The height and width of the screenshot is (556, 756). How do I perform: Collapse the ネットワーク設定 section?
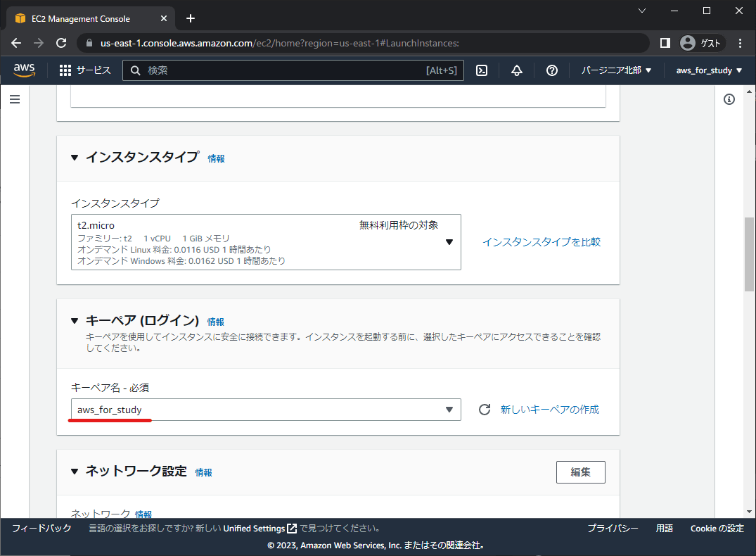point(75,472)
